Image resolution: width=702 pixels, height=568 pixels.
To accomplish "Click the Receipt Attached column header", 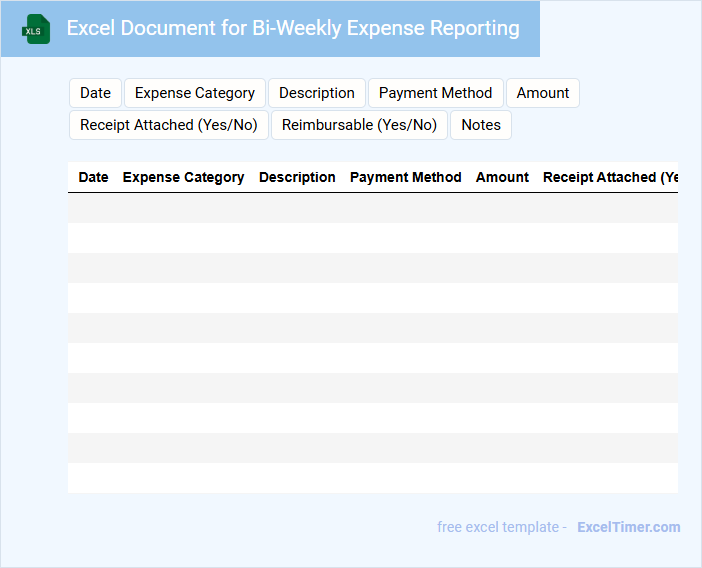I will pyautogui.click(x=609, y=177).
